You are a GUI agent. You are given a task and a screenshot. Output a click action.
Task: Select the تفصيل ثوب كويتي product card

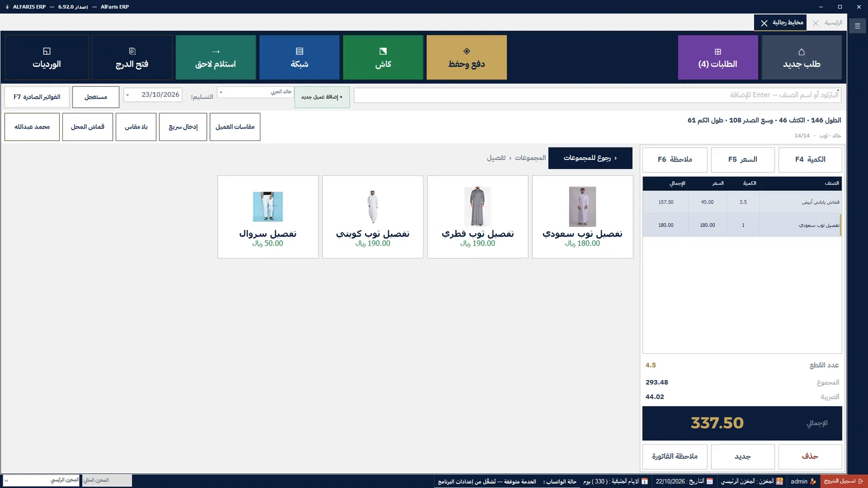click(x=373, y=217)
